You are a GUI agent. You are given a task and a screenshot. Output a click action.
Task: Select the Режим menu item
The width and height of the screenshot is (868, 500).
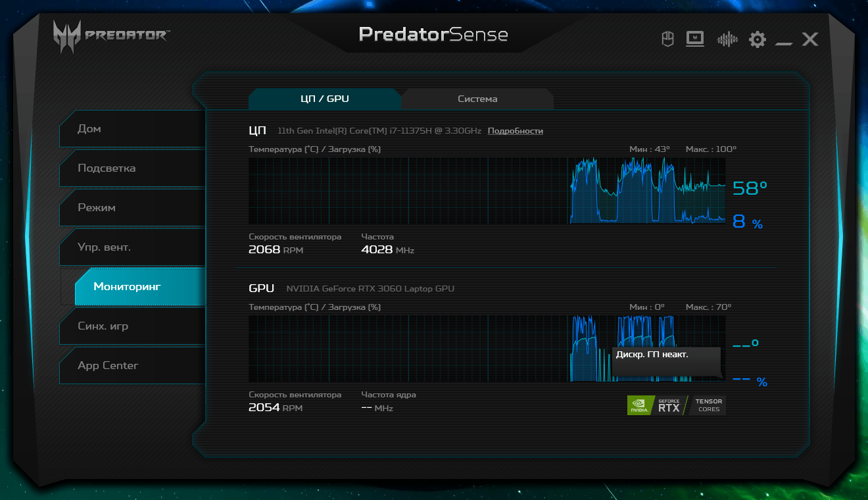[x=132, y=208]
